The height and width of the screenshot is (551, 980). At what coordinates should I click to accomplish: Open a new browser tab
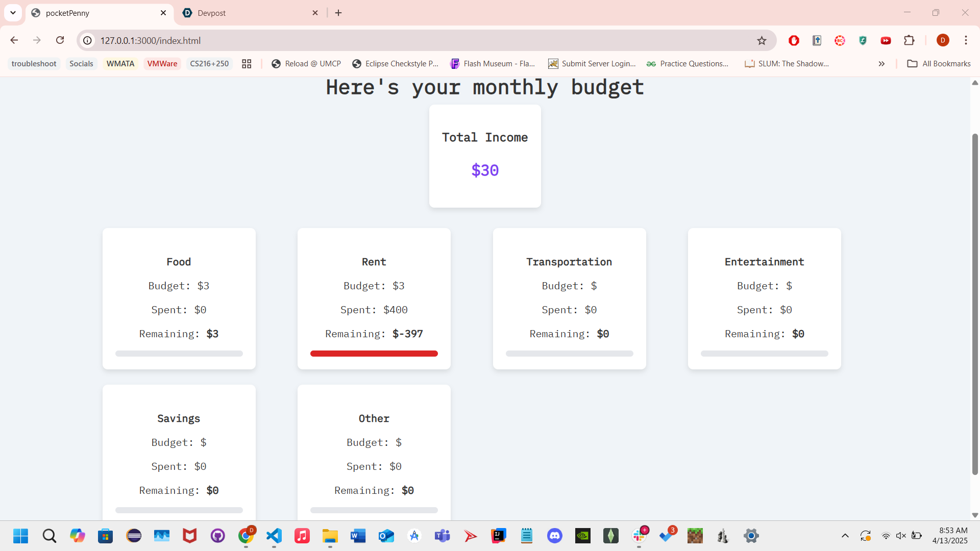338,13
